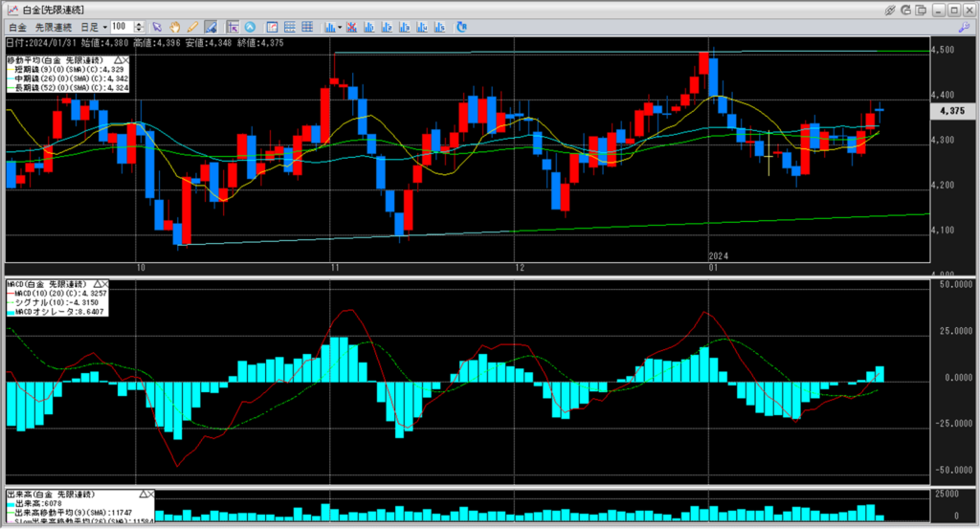Open the indicator bar-chart icon
This screenshot has width=980, height=529.
pyautogui.click(x=329, y=27)
